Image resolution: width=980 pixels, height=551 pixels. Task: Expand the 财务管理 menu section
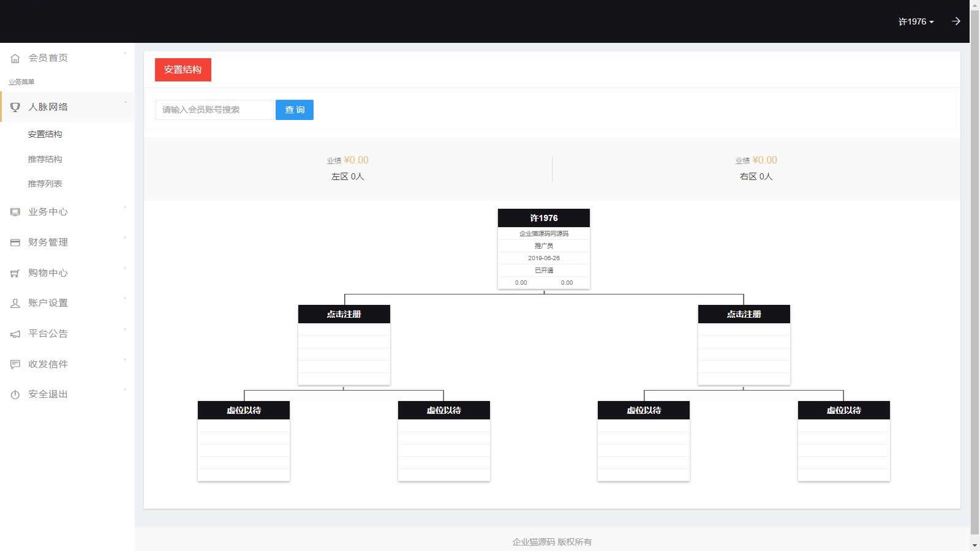[48, 242]
